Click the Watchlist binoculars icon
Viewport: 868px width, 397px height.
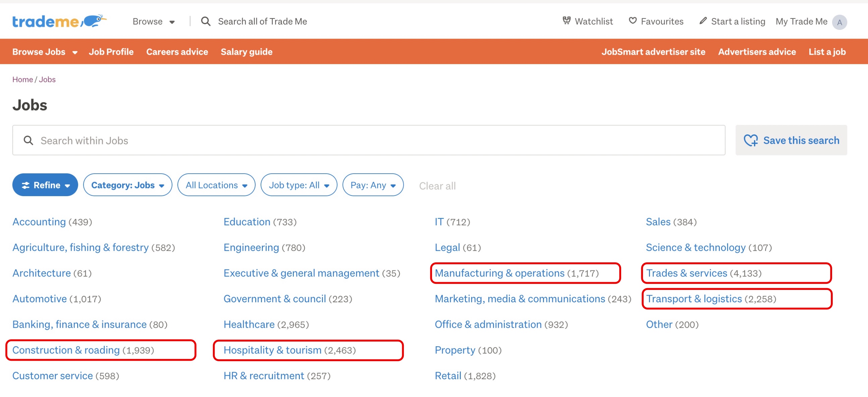(x=566, y=21)
